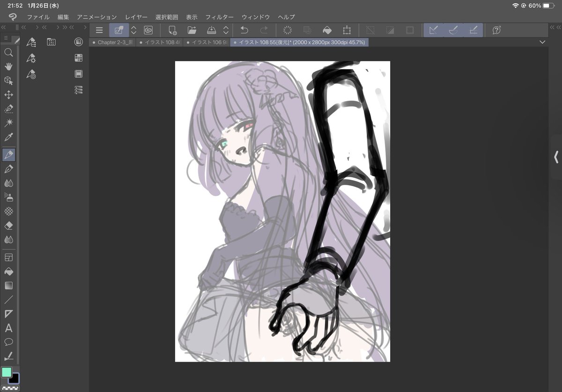Open the Color Wheel palette icon
The image size is (562, 392).
(79, 42)
